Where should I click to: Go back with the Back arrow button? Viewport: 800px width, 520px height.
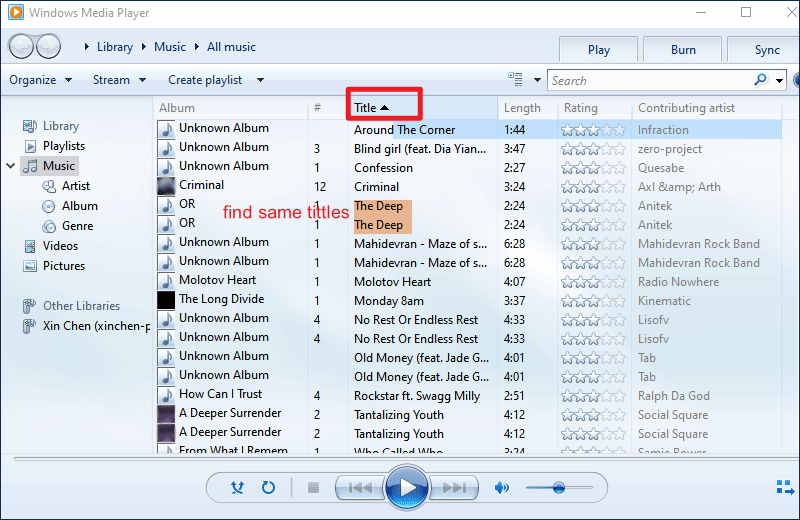[21, 47]
